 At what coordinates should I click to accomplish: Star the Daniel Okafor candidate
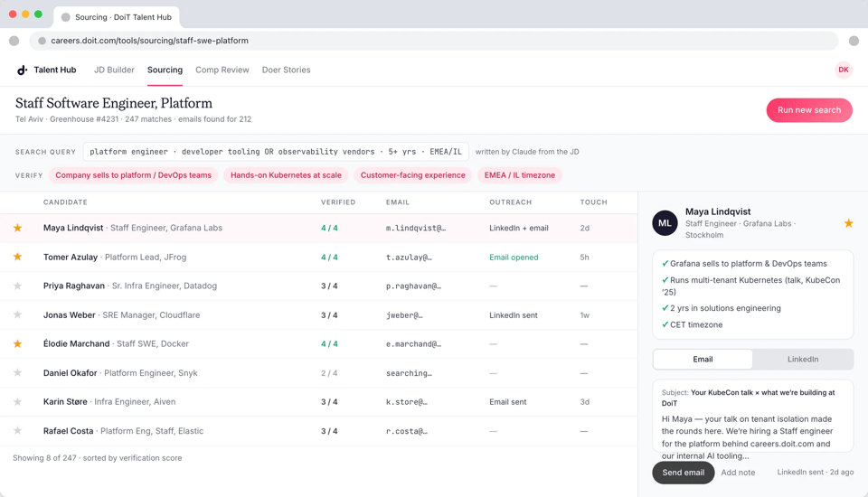(x=18, y=373)
